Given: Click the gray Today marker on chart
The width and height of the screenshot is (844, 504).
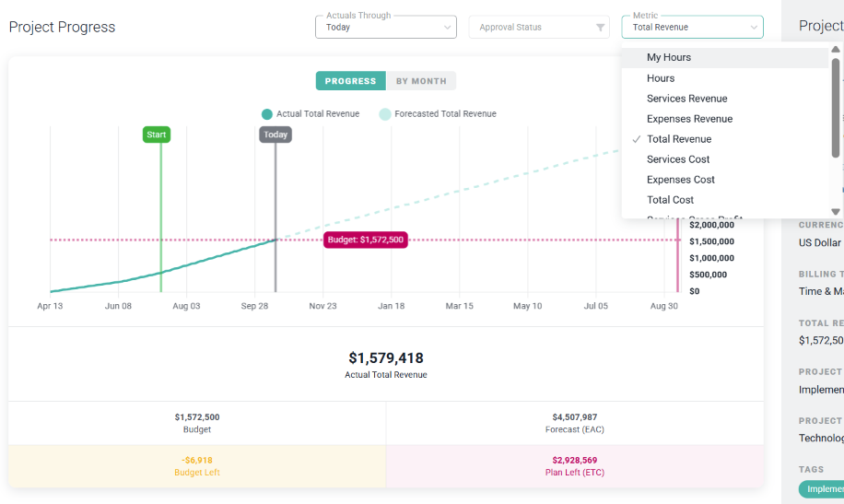Looking at the screenshot, I should [275, 135].
